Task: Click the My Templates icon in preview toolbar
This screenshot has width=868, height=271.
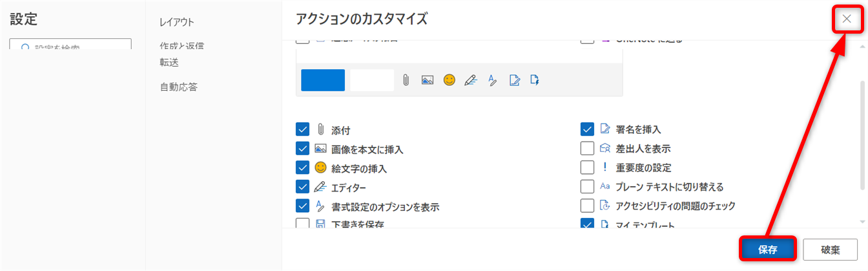Action: tap(534, 80)
